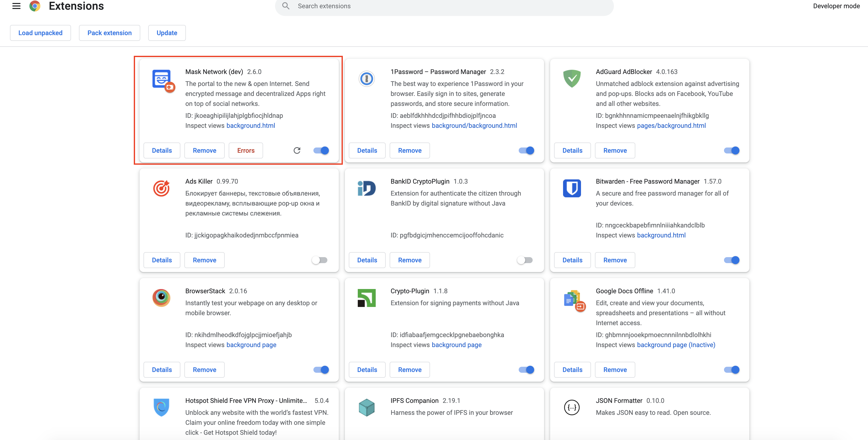Inspect Google Docs Offline background page (Inactive)
This screenshot has width=868, height=440.
tap(676, 345)
